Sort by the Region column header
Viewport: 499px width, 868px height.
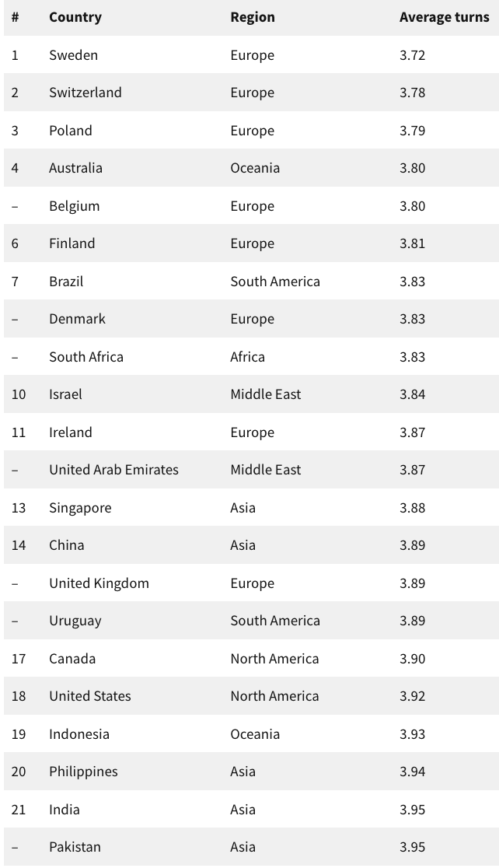253,17
